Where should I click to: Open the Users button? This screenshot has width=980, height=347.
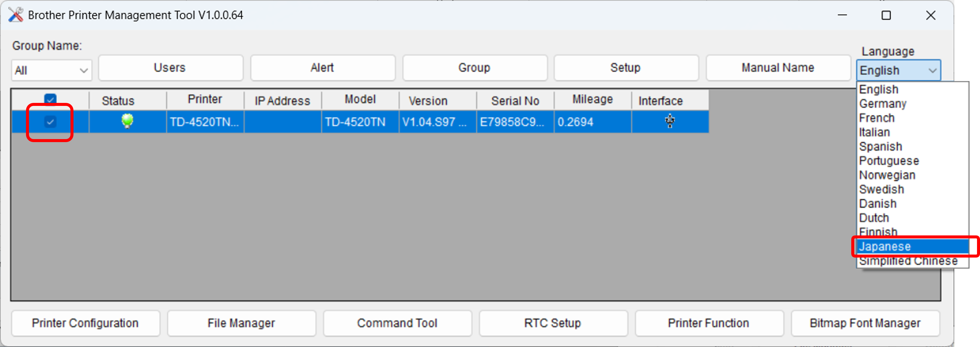(170, 68)
